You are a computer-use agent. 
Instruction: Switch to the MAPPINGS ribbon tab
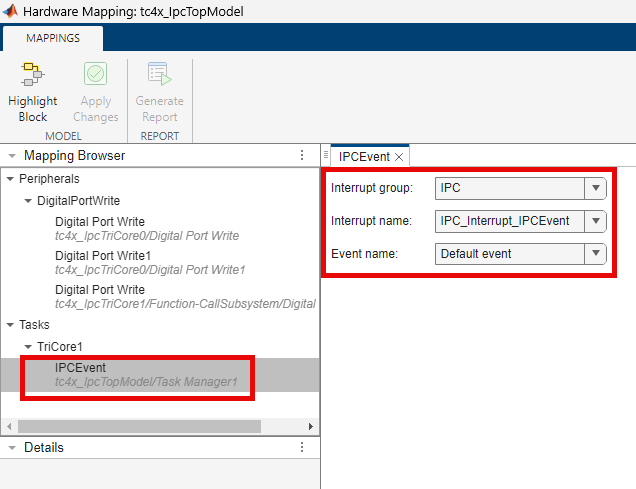[x=53, y=38]
